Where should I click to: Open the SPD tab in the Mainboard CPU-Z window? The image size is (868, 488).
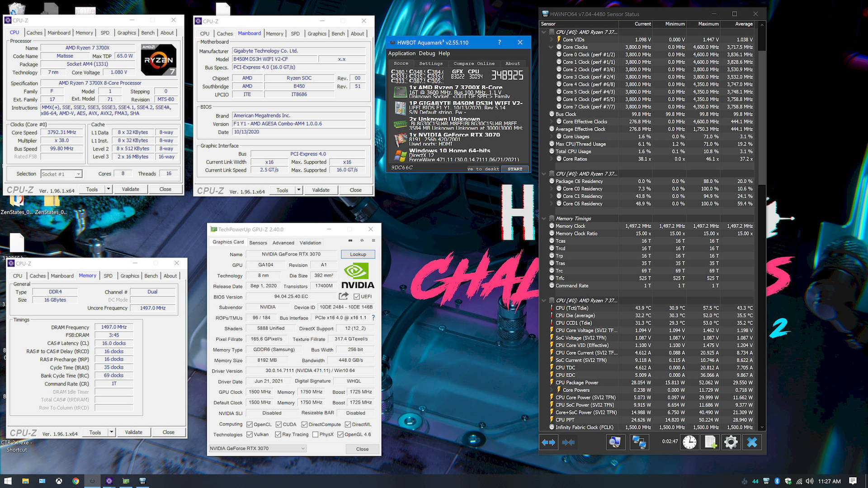(295, 33)
